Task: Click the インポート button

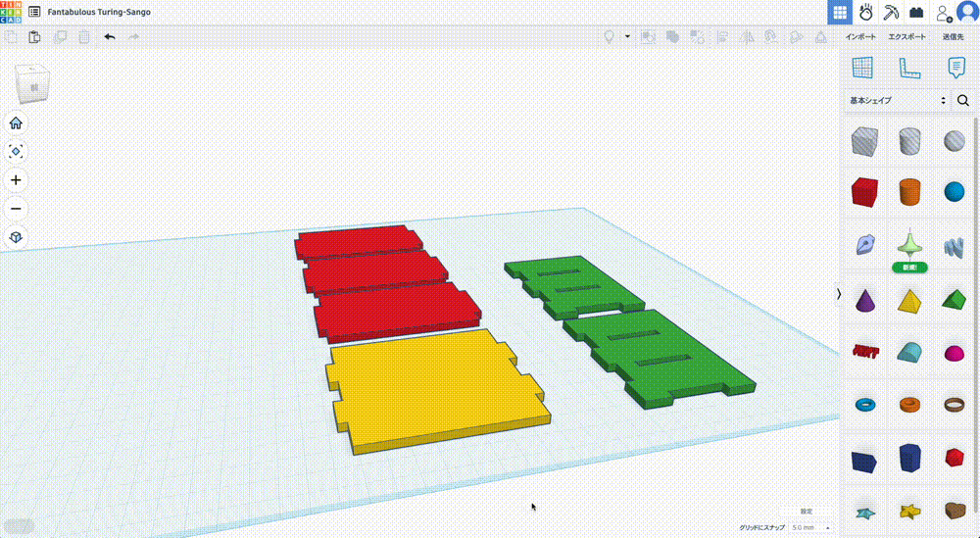Action: click(860, 37)
